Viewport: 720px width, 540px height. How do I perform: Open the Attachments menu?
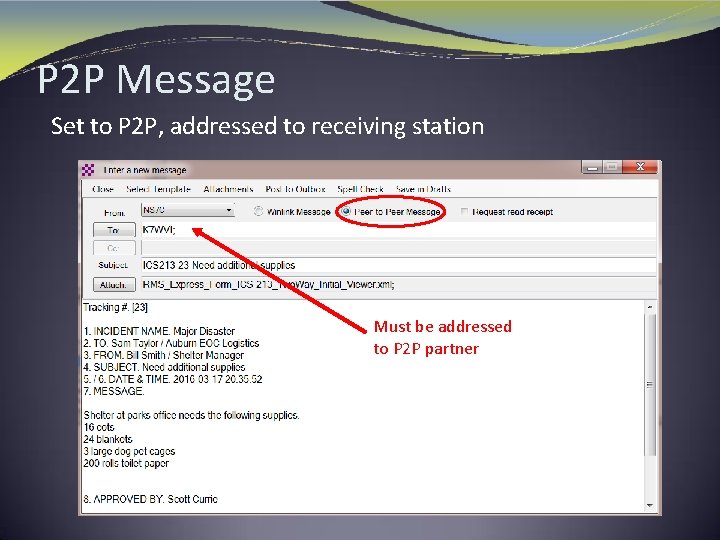click(228, 189)
